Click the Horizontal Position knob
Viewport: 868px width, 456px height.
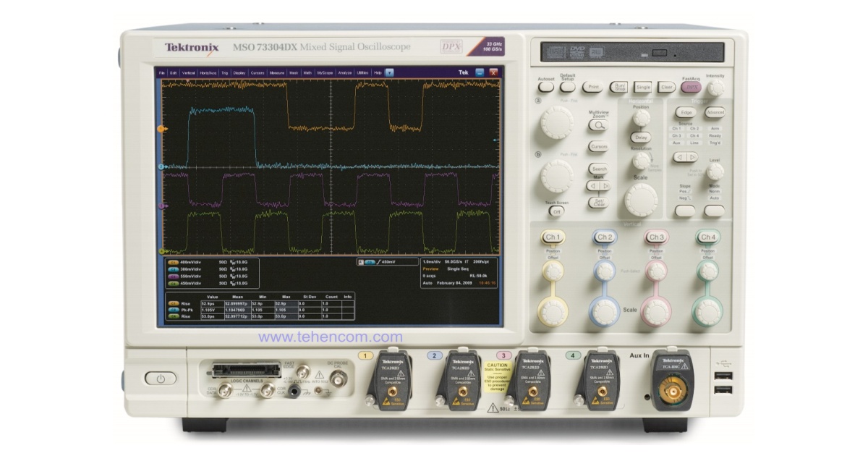click(x=641, y=117)
